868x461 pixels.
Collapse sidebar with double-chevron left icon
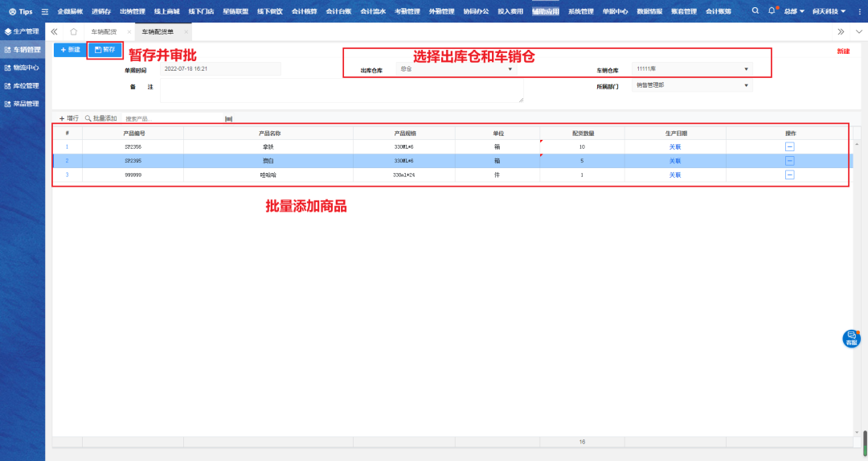tap(54, 31)
